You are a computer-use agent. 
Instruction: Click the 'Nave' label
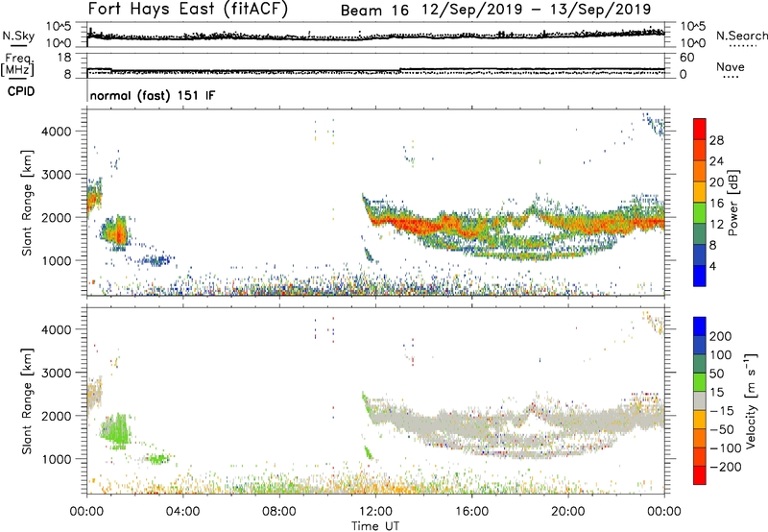[x=730, y=66]
